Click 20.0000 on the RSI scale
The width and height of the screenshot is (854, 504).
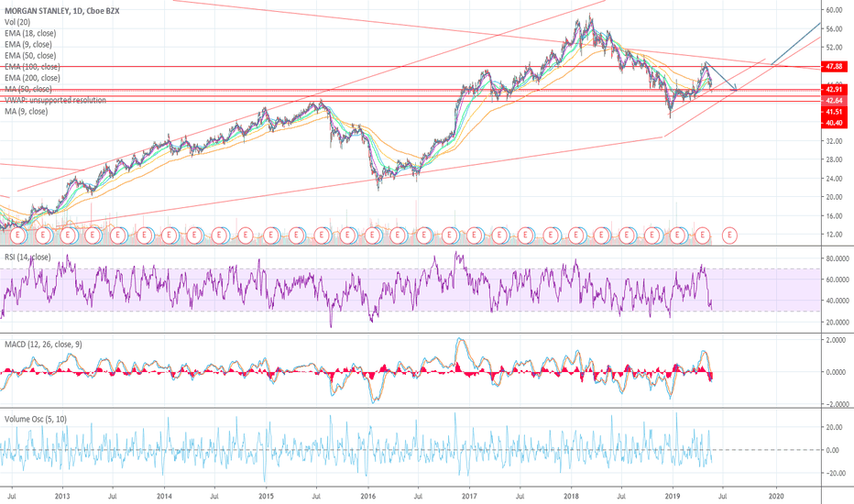[x=838, y=322]
